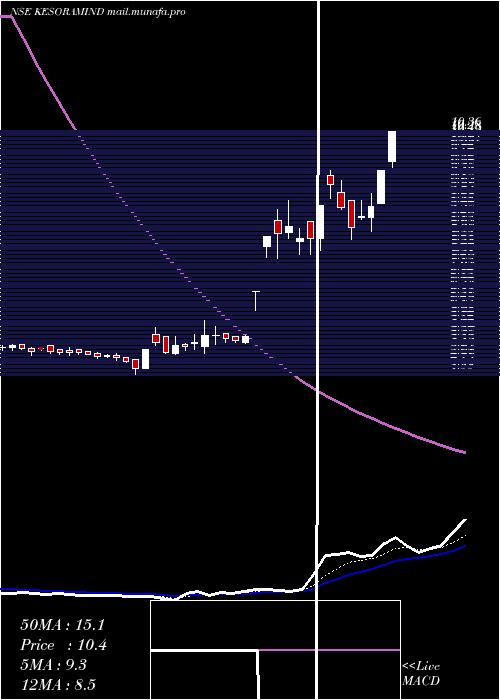Image resolution: width=500 pixels, height=700 pixels.
Task: Click the 12MA : 8.5 label
Action: coord(58,685)
